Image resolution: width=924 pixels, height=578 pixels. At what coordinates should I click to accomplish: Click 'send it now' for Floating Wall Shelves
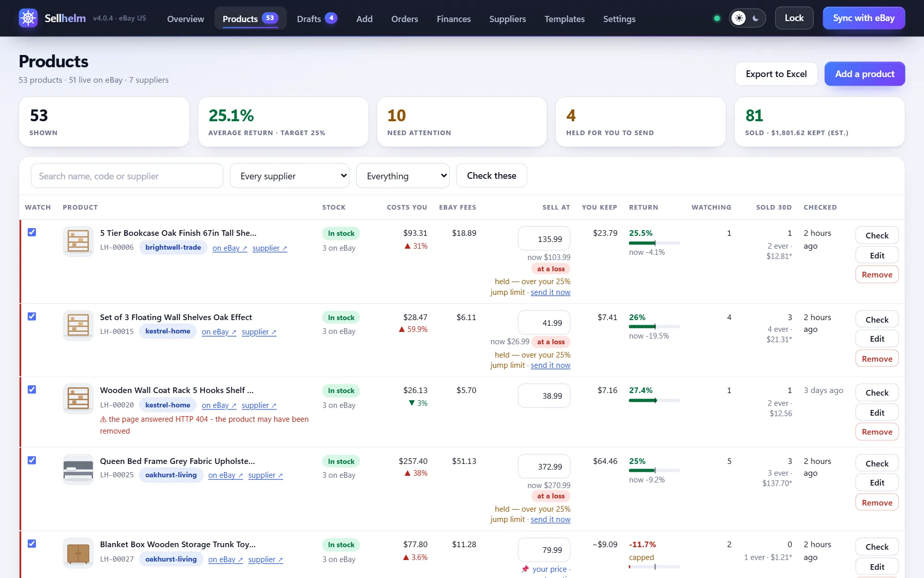click(x=550, y=365)
